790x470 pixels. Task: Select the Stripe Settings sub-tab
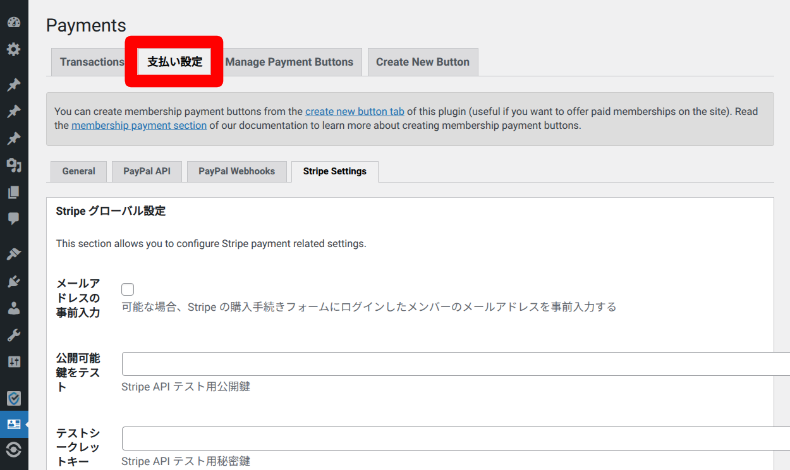coord(335,171)
